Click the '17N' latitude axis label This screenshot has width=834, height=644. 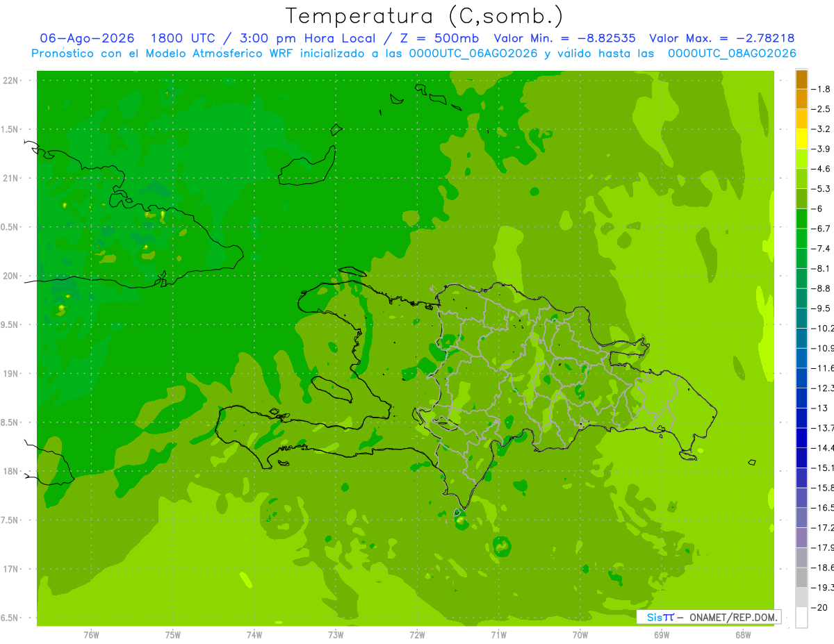coord(12,569)
